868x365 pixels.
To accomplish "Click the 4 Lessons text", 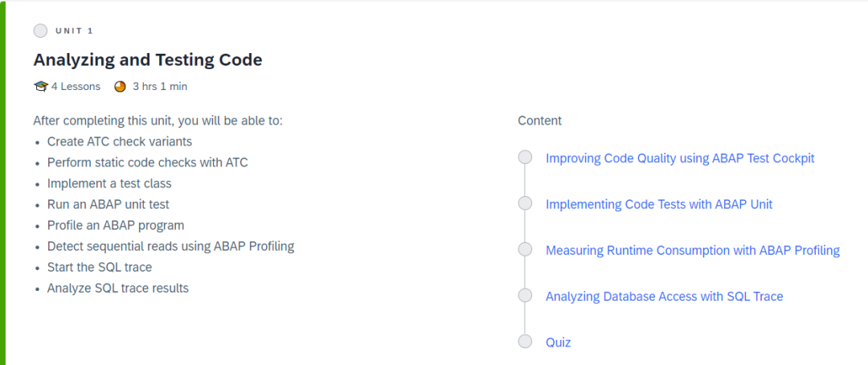I will click(x=76, y=86).
